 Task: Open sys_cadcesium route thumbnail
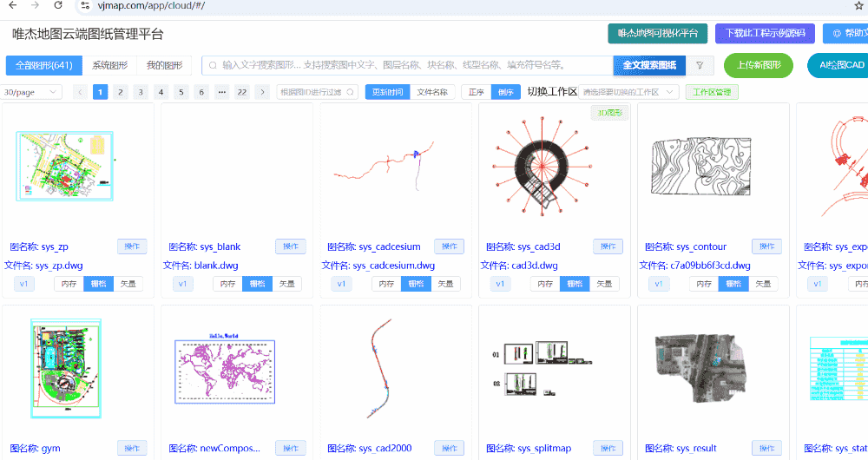click(x=385, y=164)
